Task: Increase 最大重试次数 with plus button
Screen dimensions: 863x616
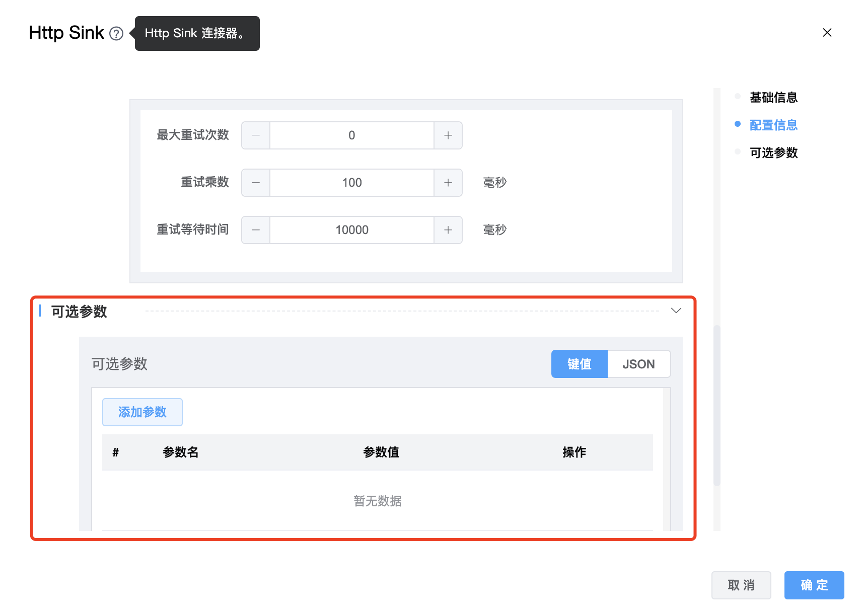Action: pyautogui.click(x=448, y=135)
